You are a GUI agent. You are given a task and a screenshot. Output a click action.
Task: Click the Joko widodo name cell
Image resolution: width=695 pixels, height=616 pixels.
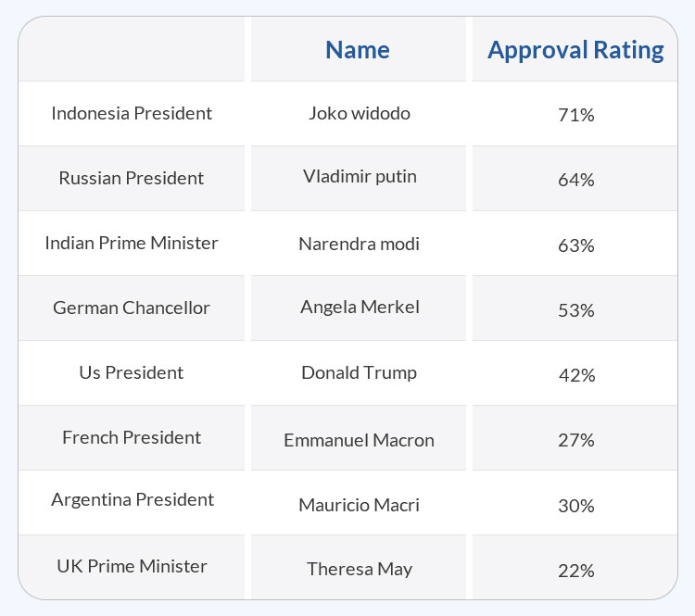coord(360,114)
